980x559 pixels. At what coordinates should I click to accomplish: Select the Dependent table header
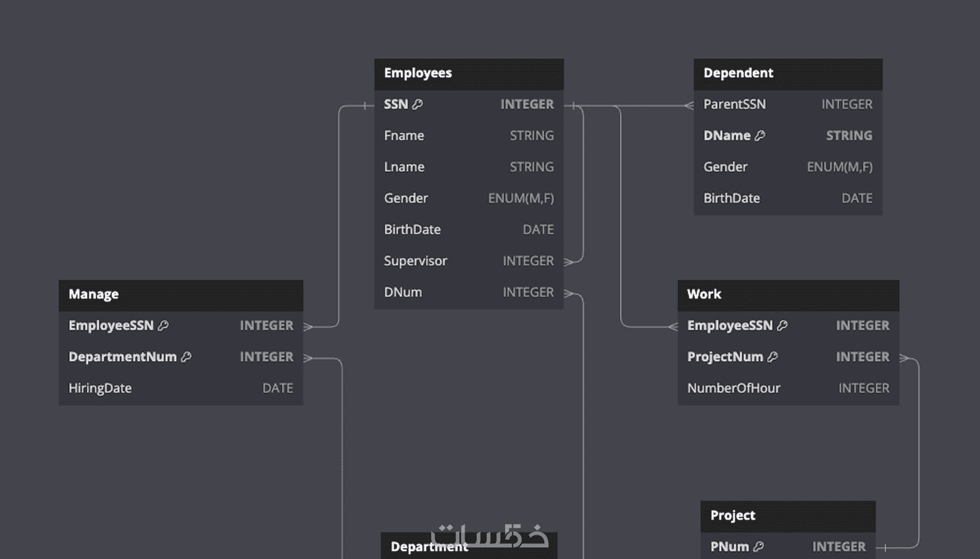(787, 74)
